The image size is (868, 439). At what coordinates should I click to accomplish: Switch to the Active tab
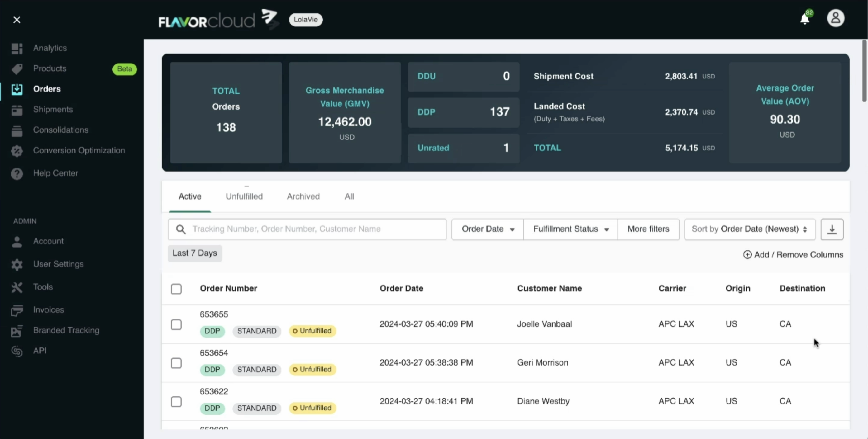pos(190,196)
